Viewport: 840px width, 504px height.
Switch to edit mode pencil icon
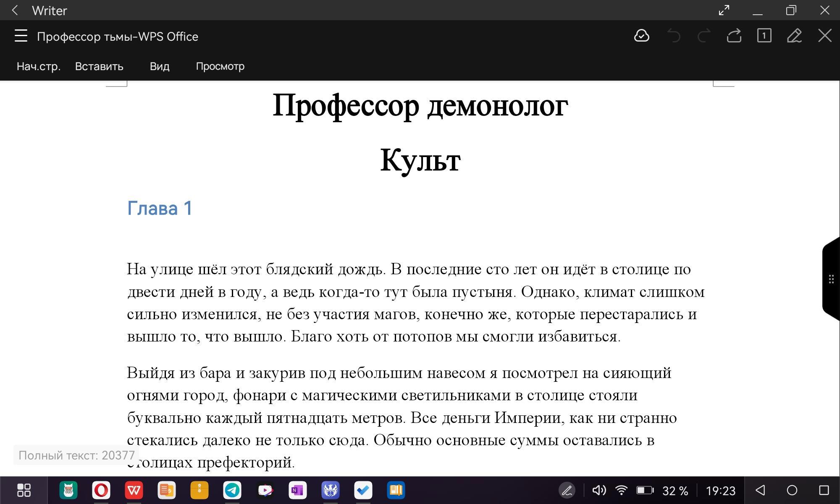point(794,36)
